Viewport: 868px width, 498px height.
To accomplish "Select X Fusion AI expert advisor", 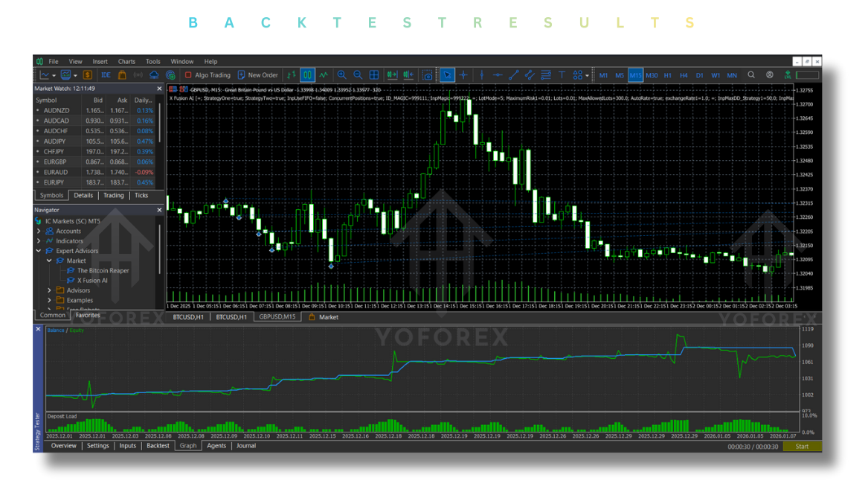I will pyautogui.click(x=92, y=281).
